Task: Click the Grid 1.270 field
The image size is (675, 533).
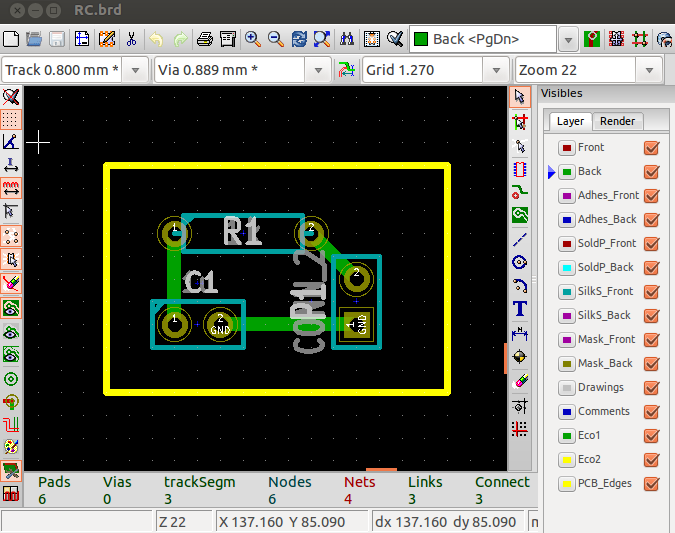Action: point(423,70)
